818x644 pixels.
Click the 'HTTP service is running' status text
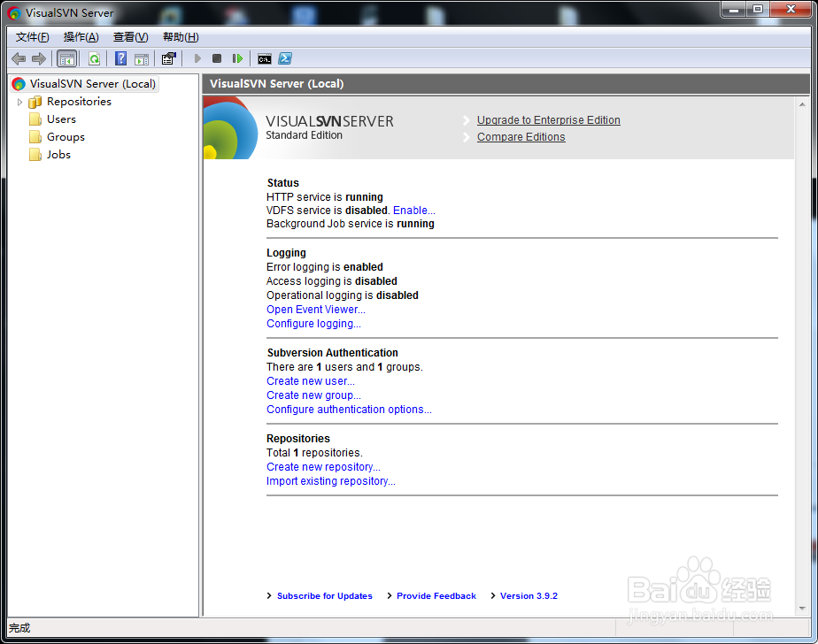(x=325, y=197)
